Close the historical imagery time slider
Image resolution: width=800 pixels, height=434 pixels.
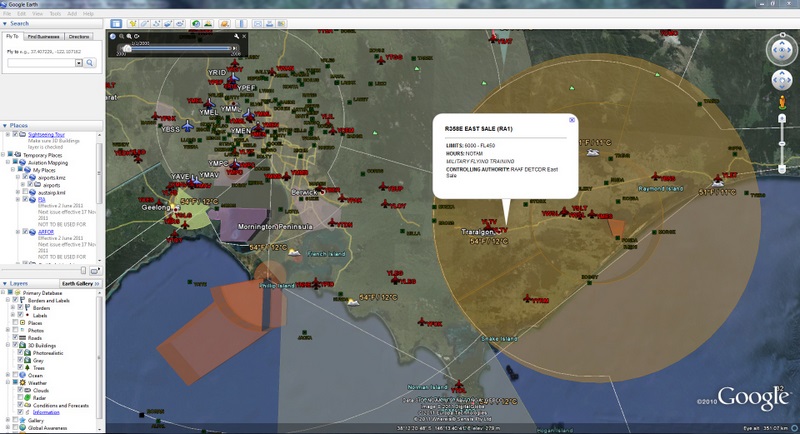(244, 36)
